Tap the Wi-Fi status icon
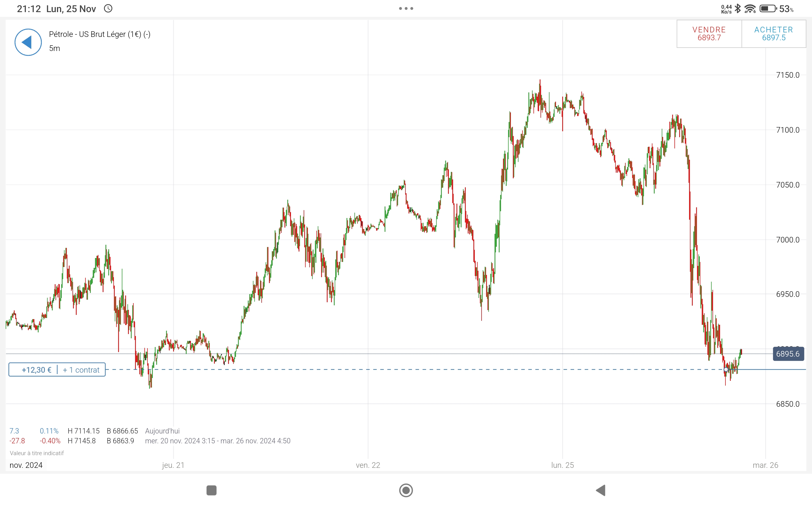Image resolution: width=812 pixels, height=507 pixels. pyautogui.click(x=750, y=8)
